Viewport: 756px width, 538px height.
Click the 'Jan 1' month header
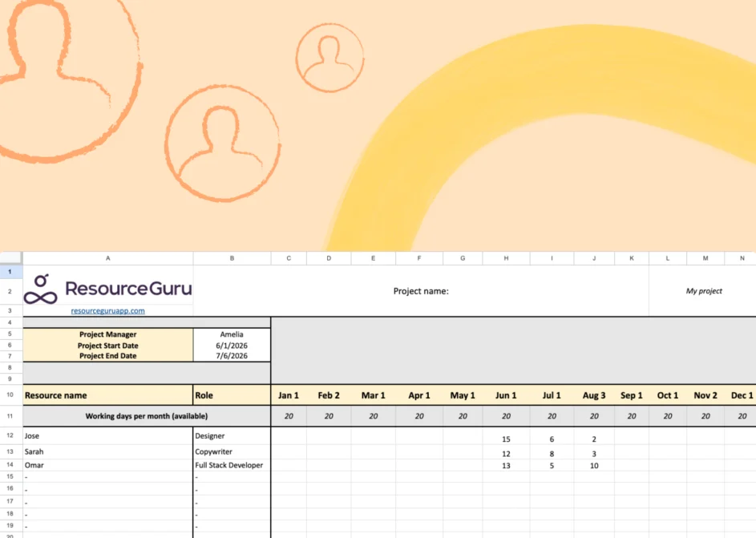[x=289, y=395]
